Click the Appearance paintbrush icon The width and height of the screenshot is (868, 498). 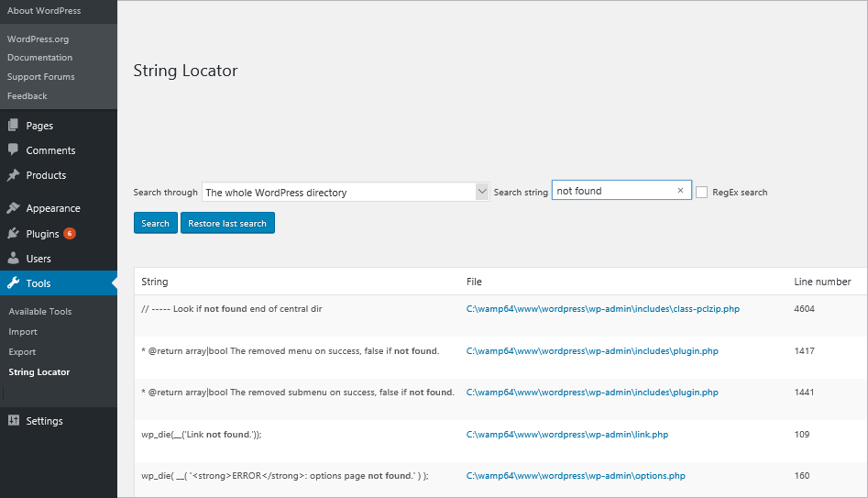13,208
